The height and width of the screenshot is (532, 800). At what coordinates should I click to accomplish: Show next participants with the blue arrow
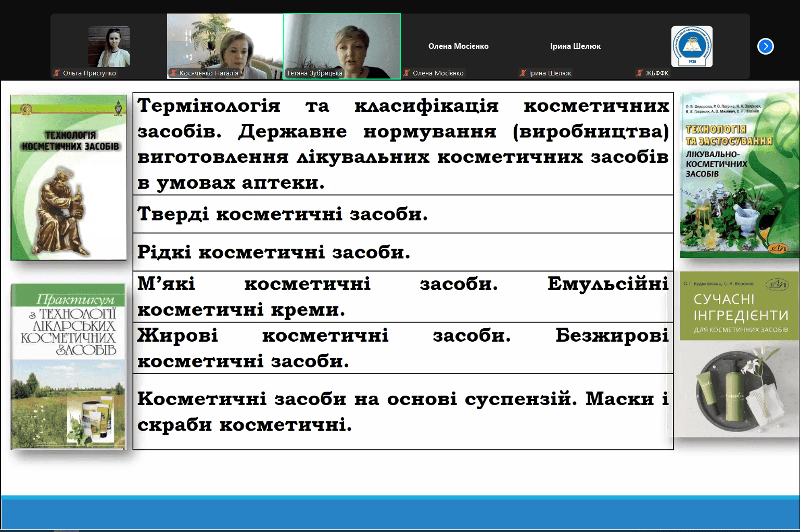[x=765, y=46]
